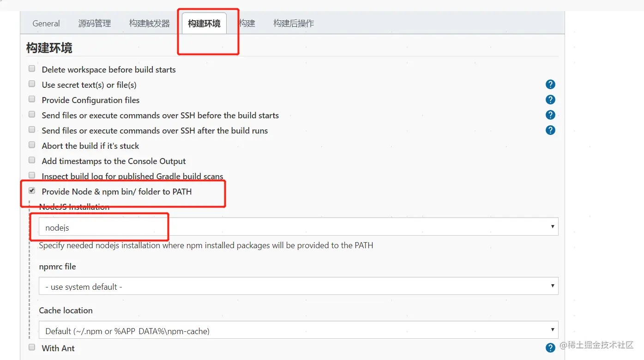This screenshot has width=644, height=360.
Task: Uncheck Provide Node & npm bin/ folder to PATH
Action: tap(32, 191)
